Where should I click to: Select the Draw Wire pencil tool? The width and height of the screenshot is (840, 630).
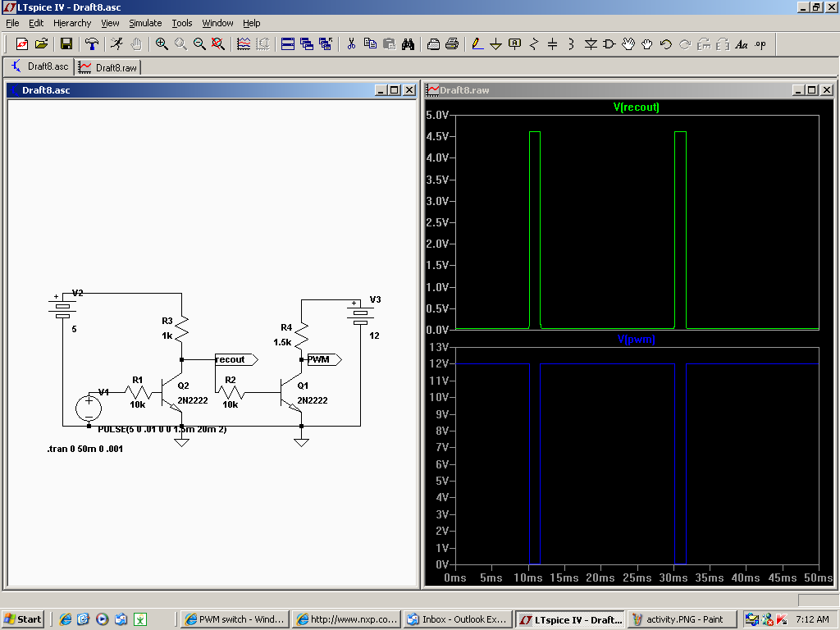(478, 44)
